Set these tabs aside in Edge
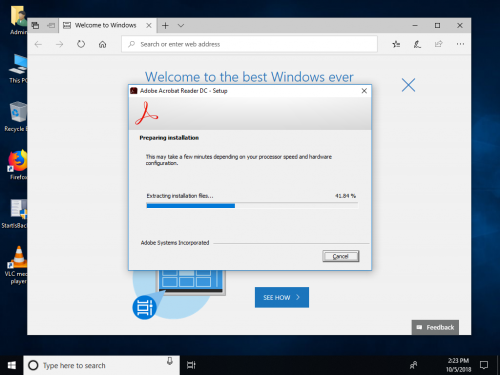The height and width of the screenshot is (375, 500). (x=51, y=25)
